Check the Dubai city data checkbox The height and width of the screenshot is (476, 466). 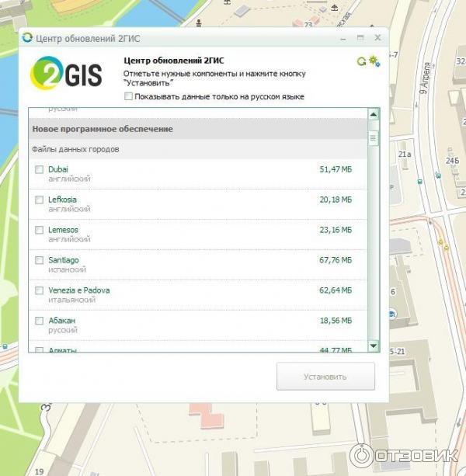(x=39, y=169)
